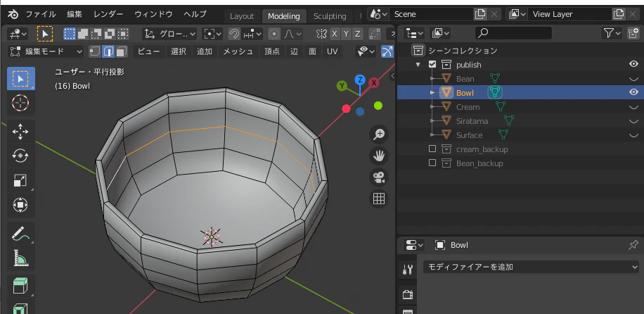The height and width of the screenshot is (314, 644).
Task: Click the tweak select mode arrow icon
Action: [45, 34]
